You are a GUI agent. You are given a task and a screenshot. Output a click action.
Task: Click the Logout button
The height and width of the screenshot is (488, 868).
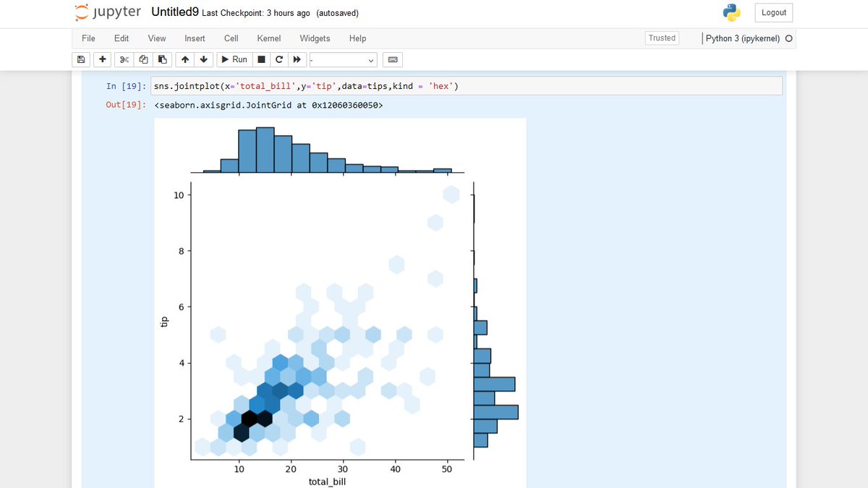(774, 12)
